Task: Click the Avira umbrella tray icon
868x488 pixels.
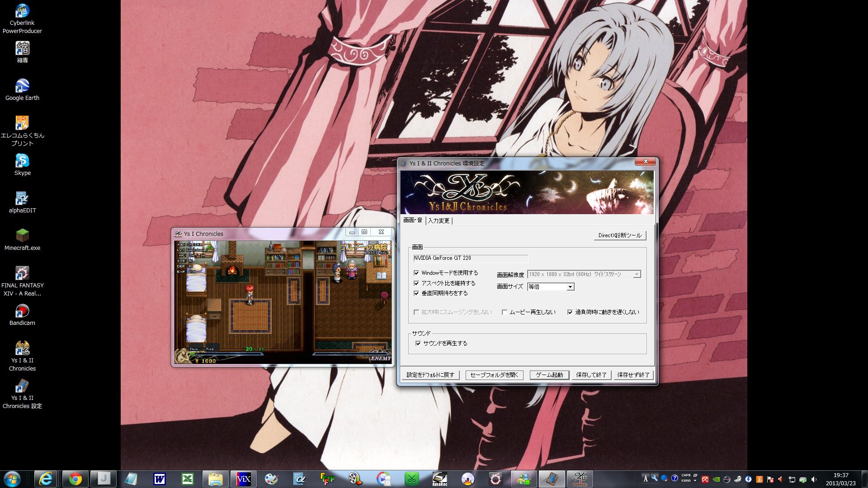Action: [705, 479]
